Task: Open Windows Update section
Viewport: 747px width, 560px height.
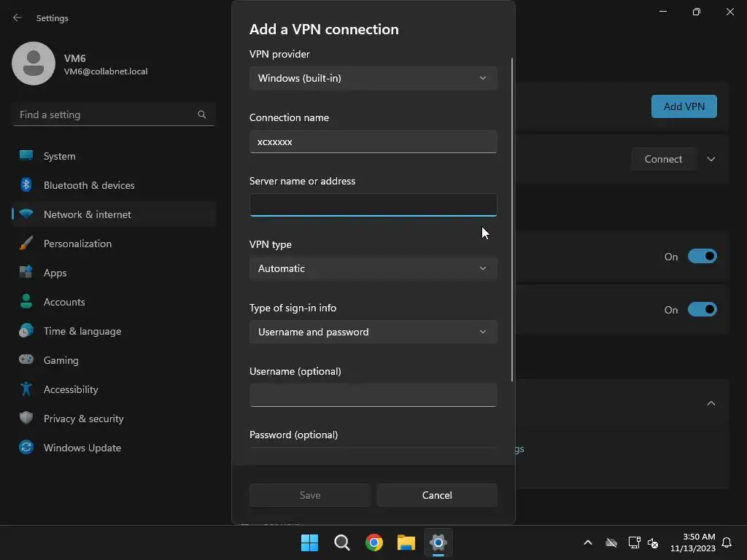Action: point(82,448)
